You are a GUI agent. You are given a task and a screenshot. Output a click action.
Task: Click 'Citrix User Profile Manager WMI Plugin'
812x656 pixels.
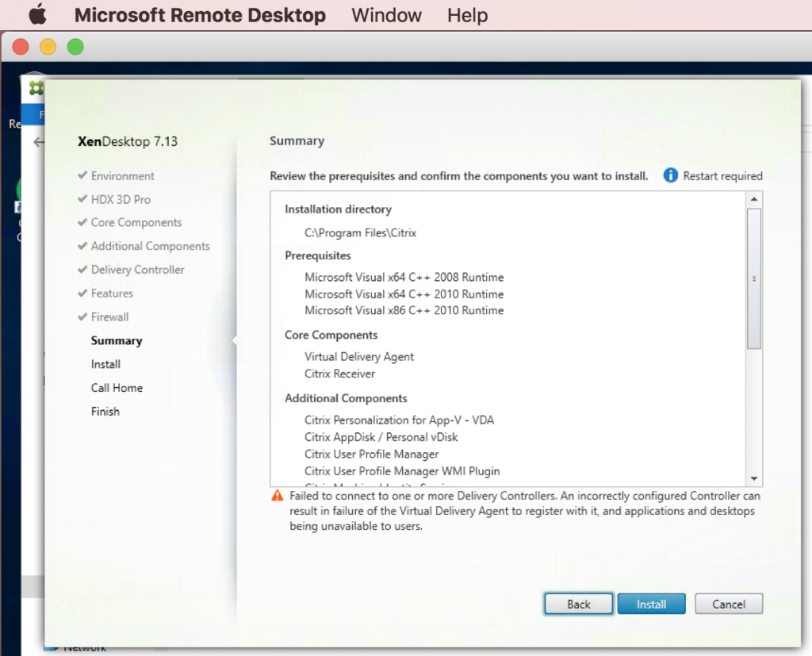tap(402, 471)
